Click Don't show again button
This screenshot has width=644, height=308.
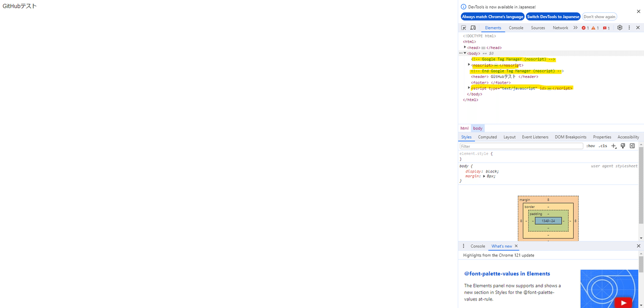click(x=599, y=17)
